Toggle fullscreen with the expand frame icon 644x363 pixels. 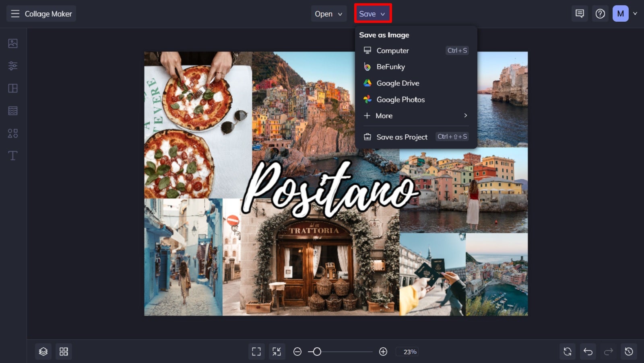click(x=256, y=351)
